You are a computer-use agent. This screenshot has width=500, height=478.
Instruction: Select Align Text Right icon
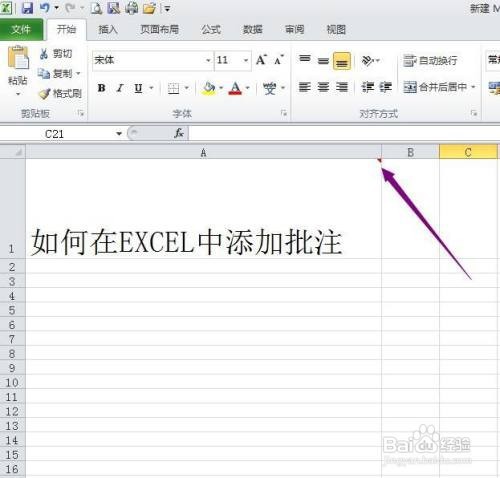pyautogui.click(x=342, y=87)
